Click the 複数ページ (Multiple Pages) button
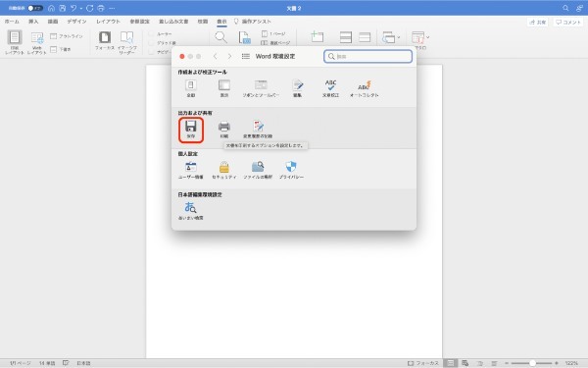The height and width of the screenshot is (368, 588). (275, 43)
